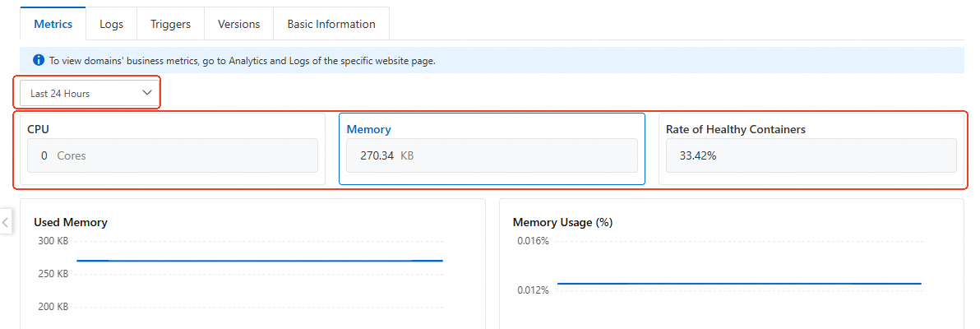Click the 0 Cores value box
Screen dimensions: 980x329
pos(172,155)
